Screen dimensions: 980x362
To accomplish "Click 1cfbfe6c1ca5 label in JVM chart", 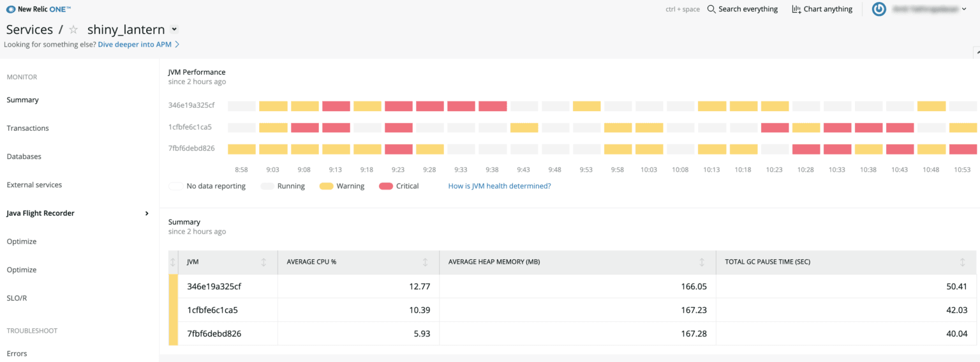I will click(190, 127).
